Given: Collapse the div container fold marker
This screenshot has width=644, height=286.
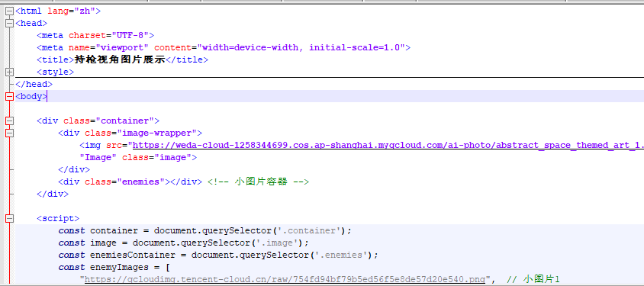Looking at the screenshot, I should [9, 121].
